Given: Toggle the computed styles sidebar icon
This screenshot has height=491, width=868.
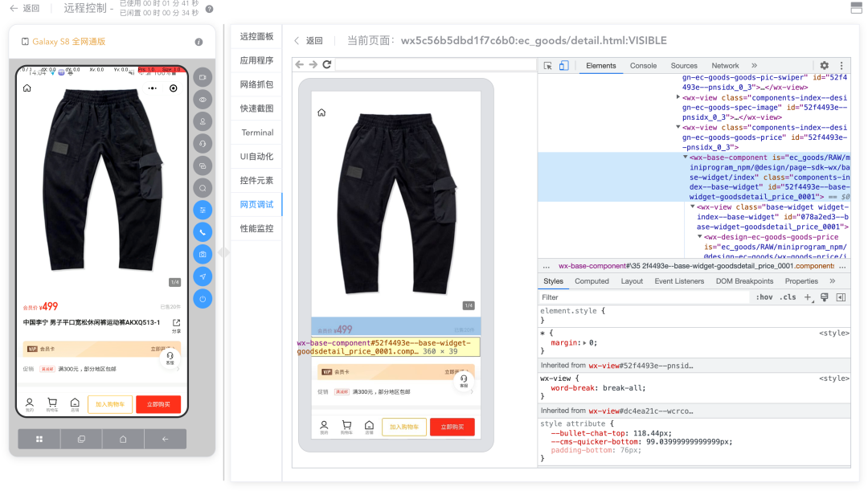Looking at the screenshot, I should [841, 297].
